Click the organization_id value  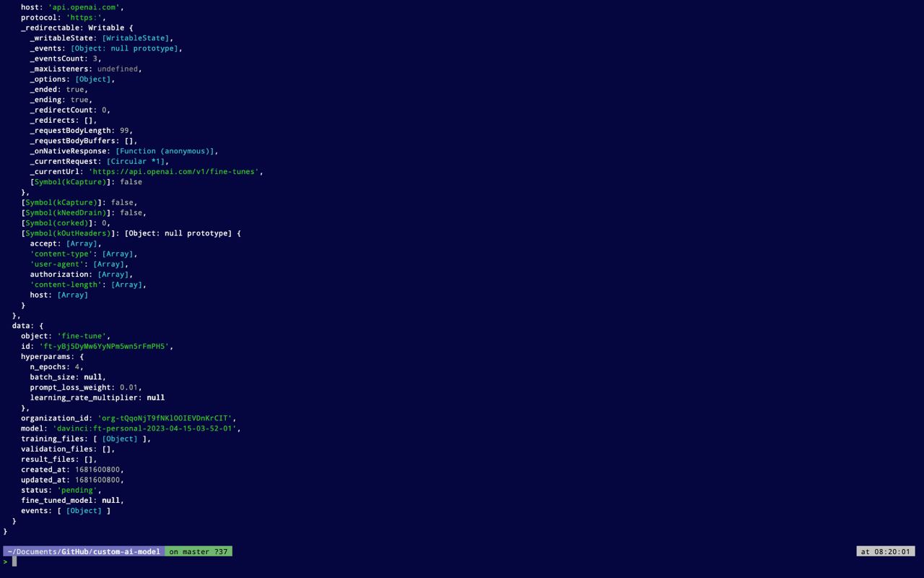(x=165, y=418)
